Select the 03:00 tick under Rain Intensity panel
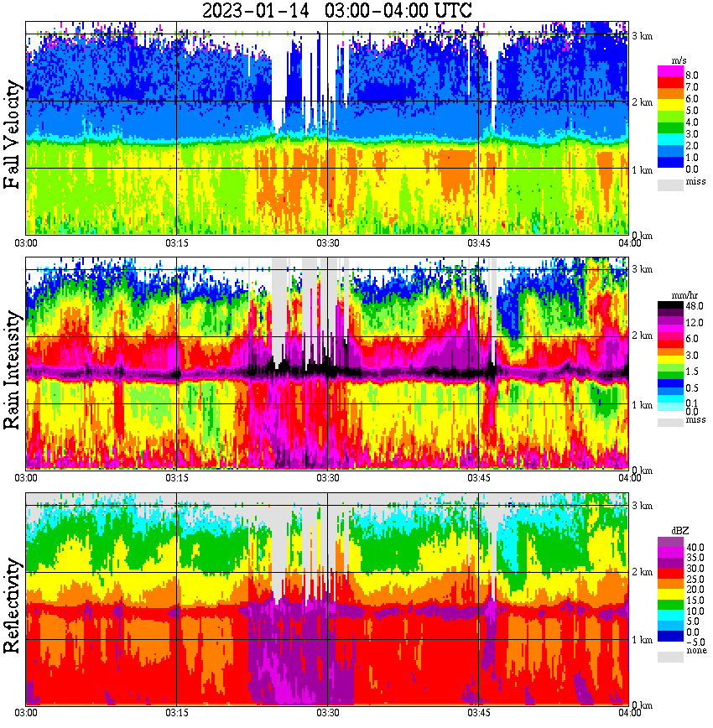Image resolution: width=713 pixels, height=728 pixels. [x=26, y=478]
